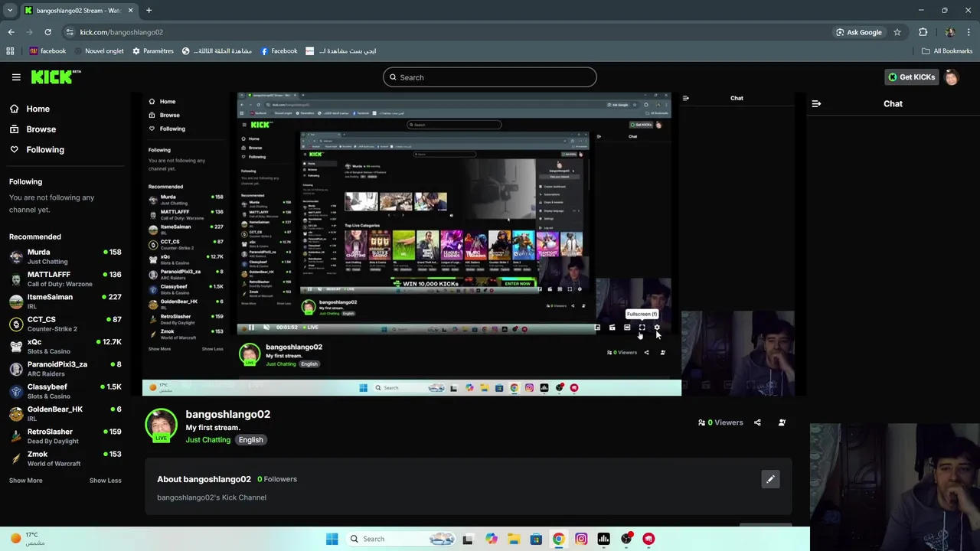
Task: Open the capitalized Facebook bookmark
Action: tap(279, 51)
